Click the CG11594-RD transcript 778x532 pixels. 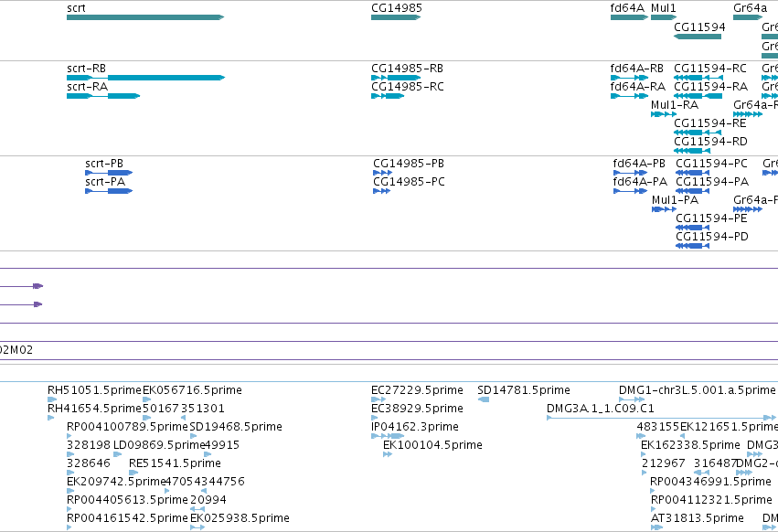[x=692, y=151]
